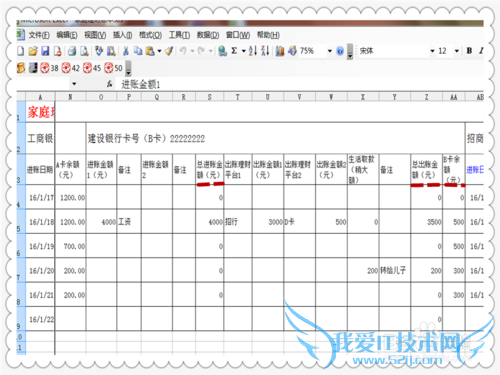The width and height of the screenshot is (500, 375).
Task: Open the 格式(O) menu
Action: click(x=150, y=35)
